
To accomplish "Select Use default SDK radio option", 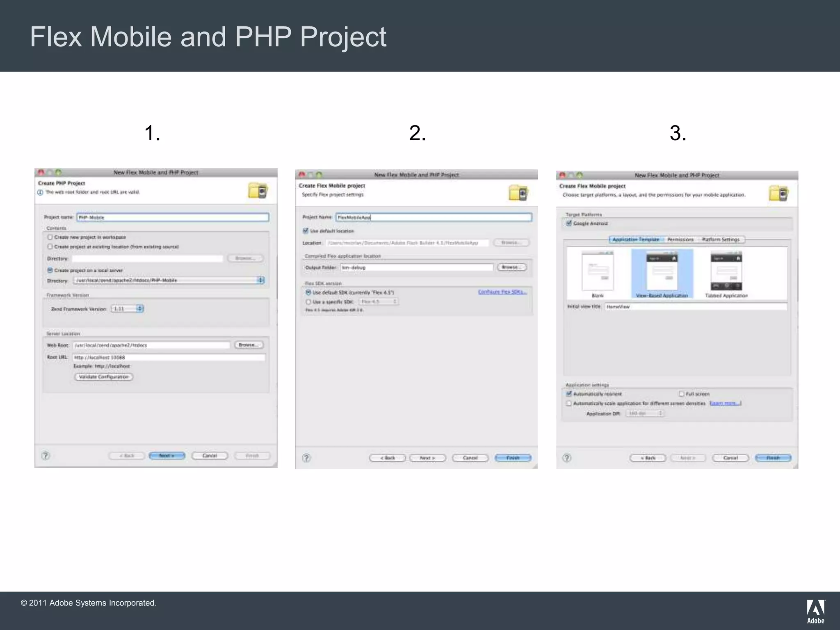I will point(308,292).
